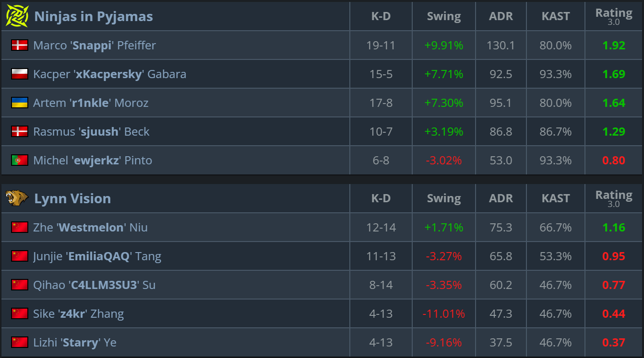Click the KAST header in Ninjas in Pyjamas table
The width and height of the screenshot is (644, 358).
[x=556, y=16]
